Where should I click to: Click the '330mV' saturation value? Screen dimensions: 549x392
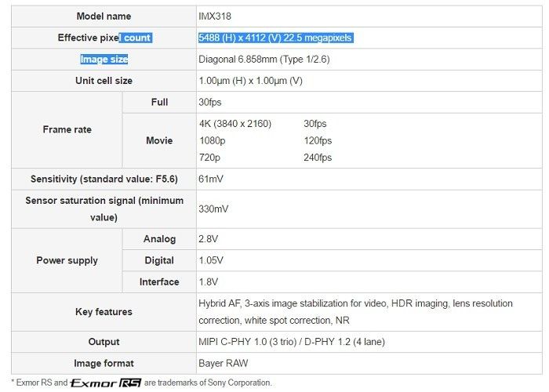[x=213, y=209]
